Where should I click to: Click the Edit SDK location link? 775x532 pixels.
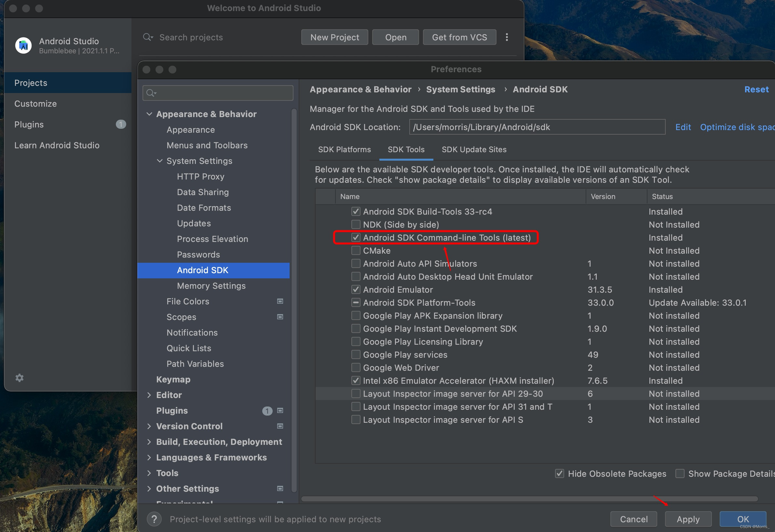(683, 127)
